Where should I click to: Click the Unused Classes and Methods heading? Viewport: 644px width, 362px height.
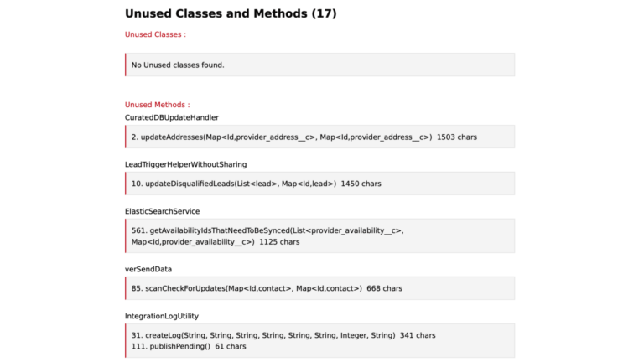point(231,13)
